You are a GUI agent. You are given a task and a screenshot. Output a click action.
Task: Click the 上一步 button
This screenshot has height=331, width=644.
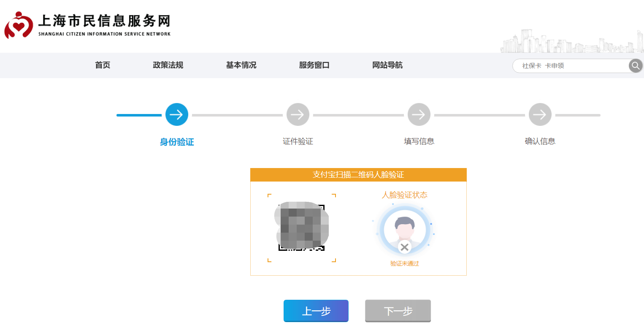point(316,311)
